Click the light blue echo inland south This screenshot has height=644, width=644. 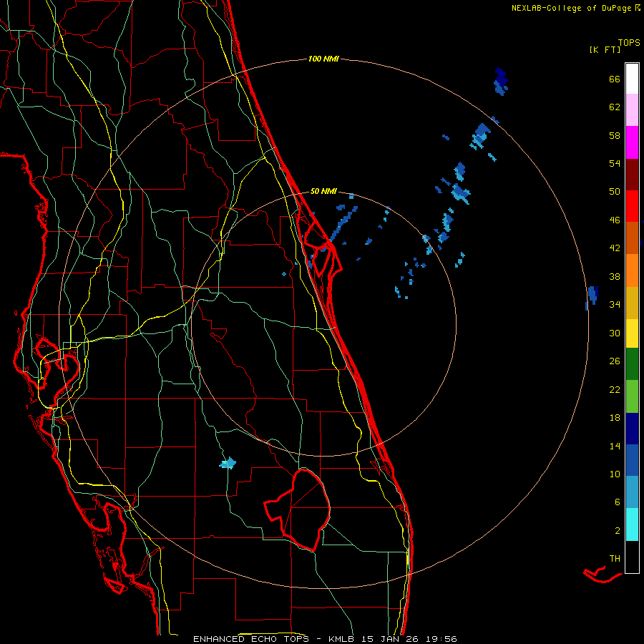[228, 464]
